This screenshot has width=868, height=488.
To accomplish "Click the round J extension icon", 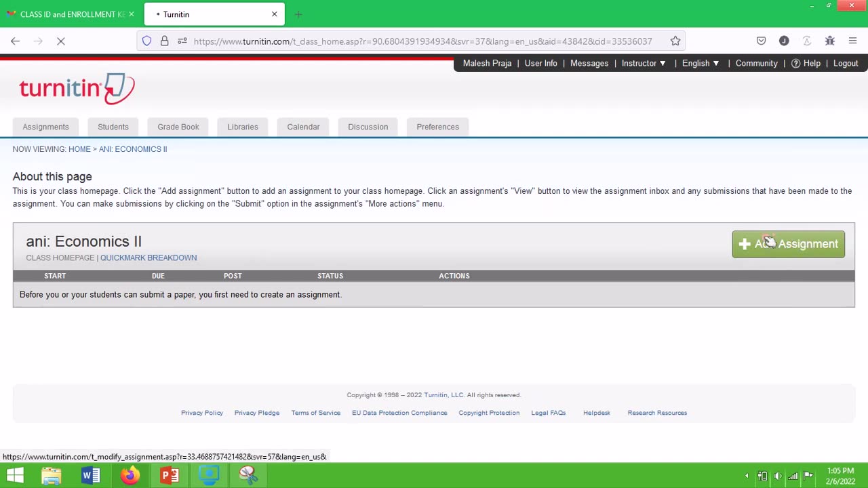I will click(x=784, y=41).
